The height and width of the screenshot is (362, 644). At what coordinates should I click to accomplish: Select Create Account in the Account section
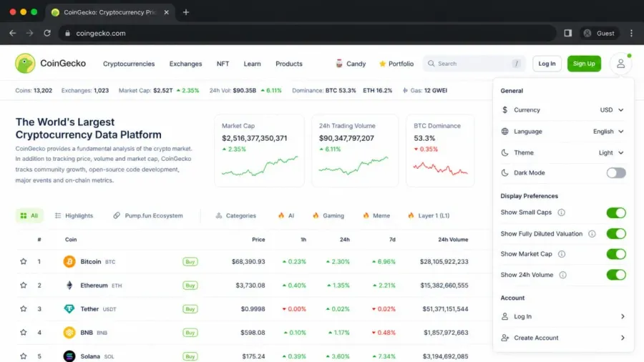[563, 338]
